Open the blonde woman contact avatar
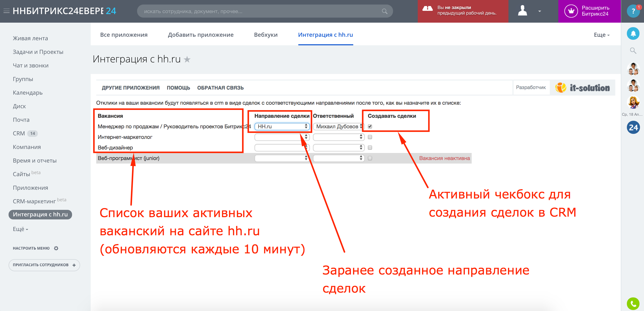The width and height of the screenshot is (644, 311). point(633,102)
